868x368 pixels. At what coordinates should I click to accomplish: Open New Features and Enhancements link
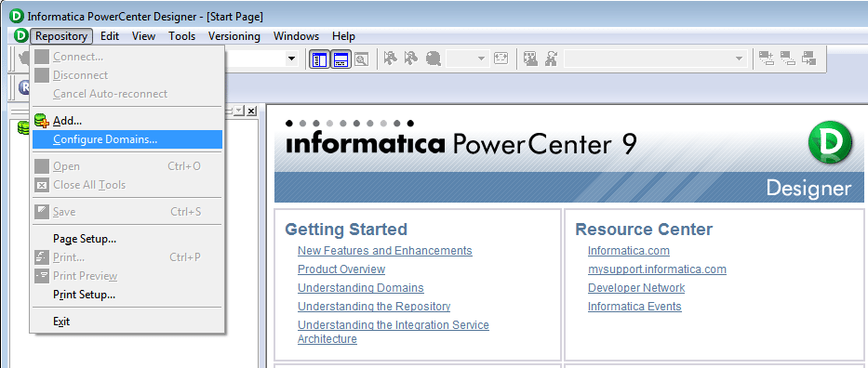coord(385,251)
